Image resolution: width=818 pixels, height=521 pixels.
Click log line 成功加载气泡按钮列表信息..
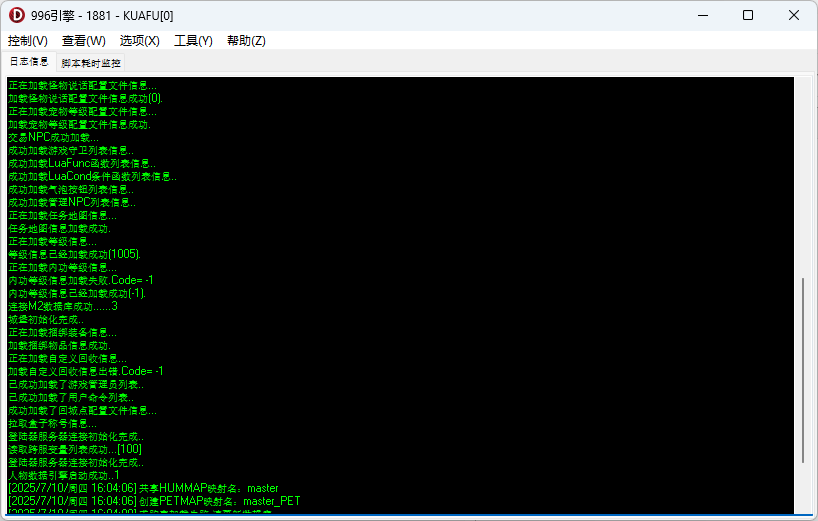click(71, 190)
